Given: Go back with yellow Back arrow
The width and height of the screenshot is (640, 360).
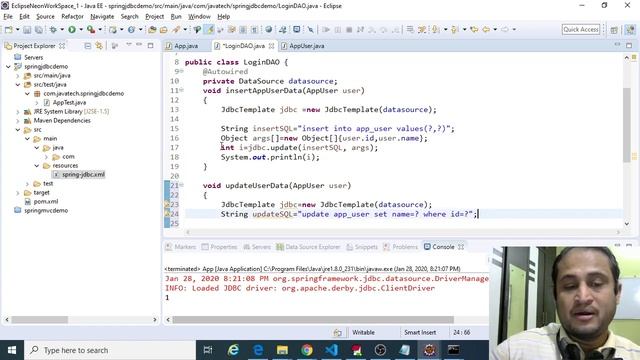Looking at the screenshot, I should coord(486,30).
